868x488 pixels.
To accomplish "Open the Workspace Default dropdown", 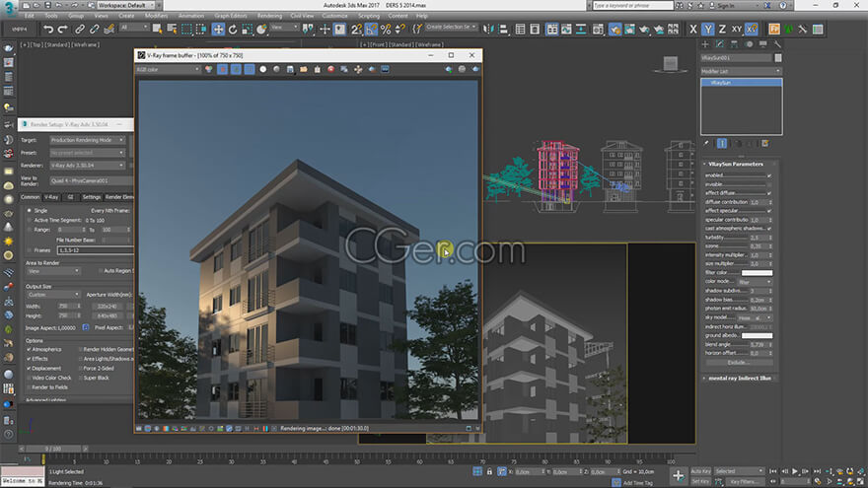I will (x=124, y=5).
